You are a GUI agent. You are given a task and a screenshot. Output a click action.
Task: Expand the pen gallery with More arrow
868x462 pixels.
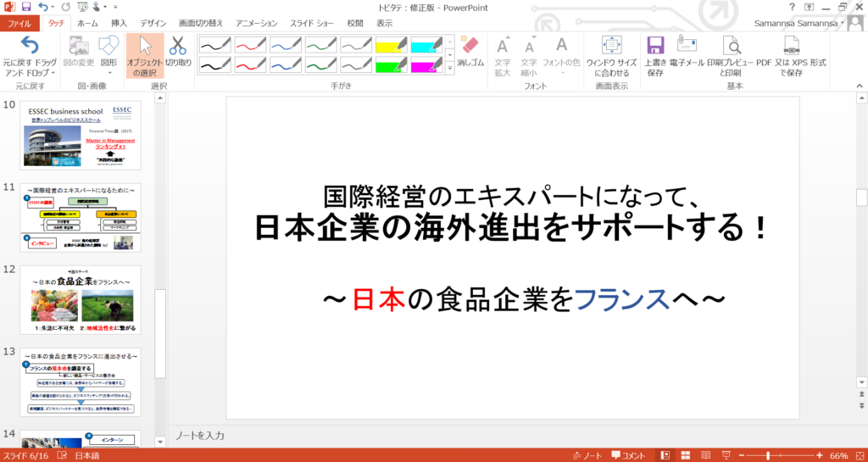[x=449, y=68]
